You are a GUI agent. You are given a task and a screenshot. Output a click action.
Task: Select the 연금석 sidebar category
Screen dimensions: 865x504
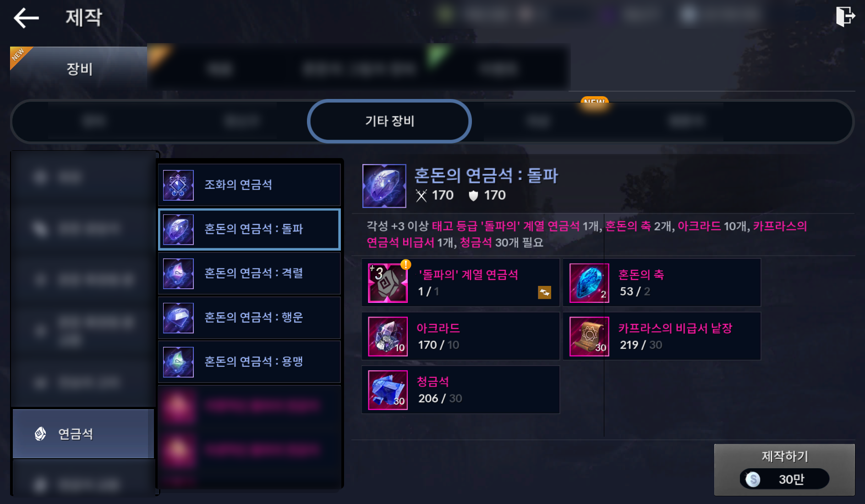[x=83, y=433]
